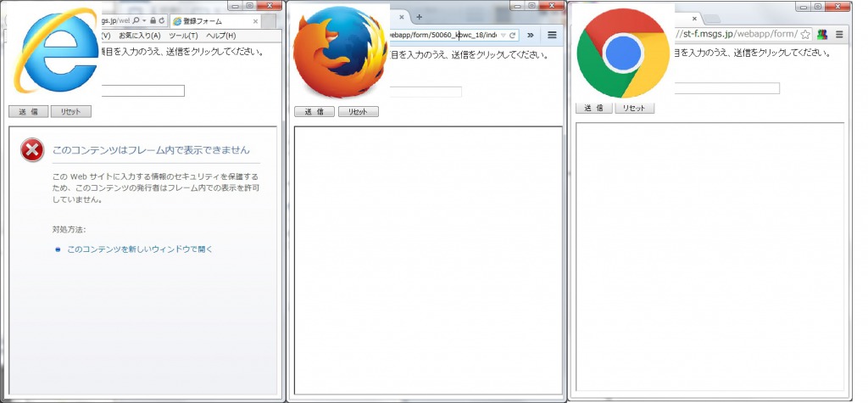
Task: Open the Firefox hamburger menu
Action: 552,35
